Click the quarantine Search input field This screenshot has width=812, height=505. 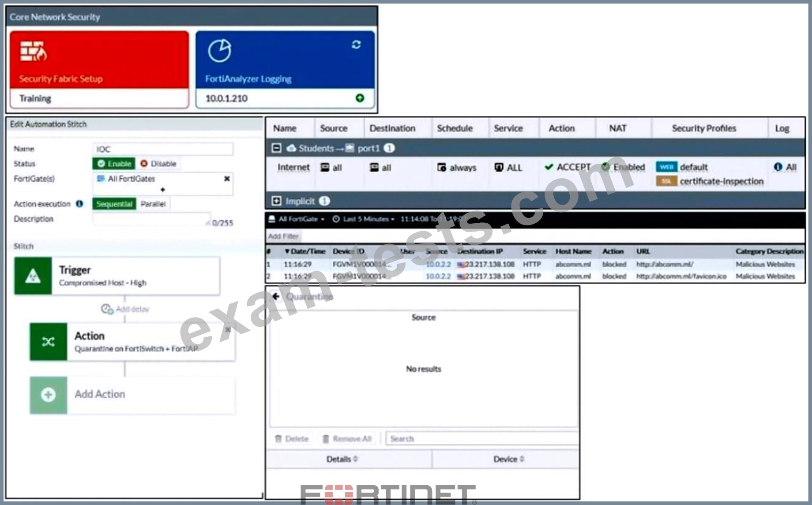click(x=481, y=439)
